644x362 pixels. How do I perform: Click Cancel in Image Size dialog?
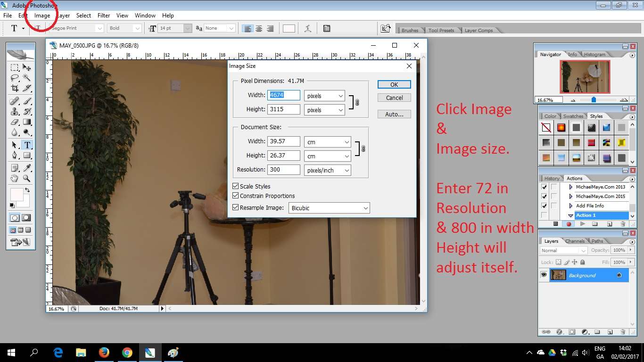pos(394,98)
